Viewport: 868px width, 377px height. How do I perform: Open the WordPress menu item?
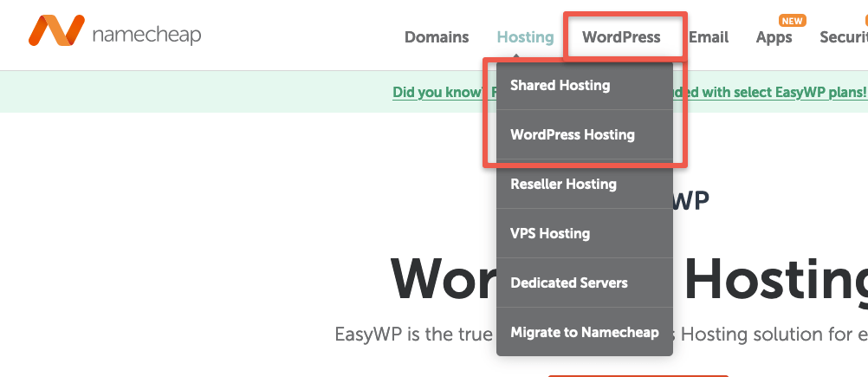[x=621, y=37]
